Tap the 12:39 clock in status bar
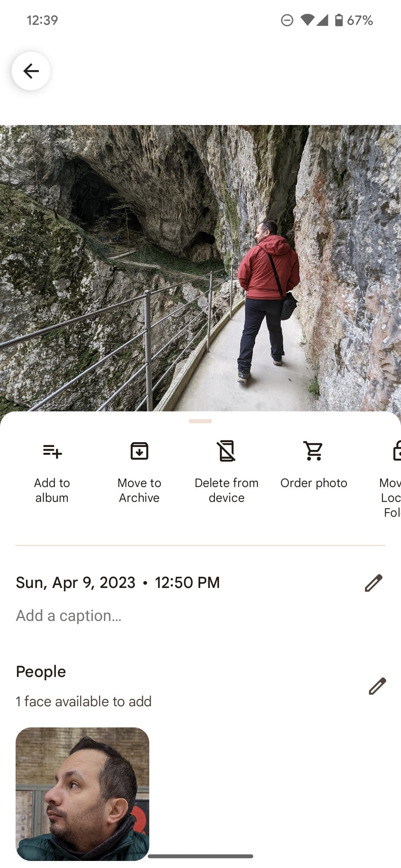The height and width of the screenshot is (868, 401). 42,20
